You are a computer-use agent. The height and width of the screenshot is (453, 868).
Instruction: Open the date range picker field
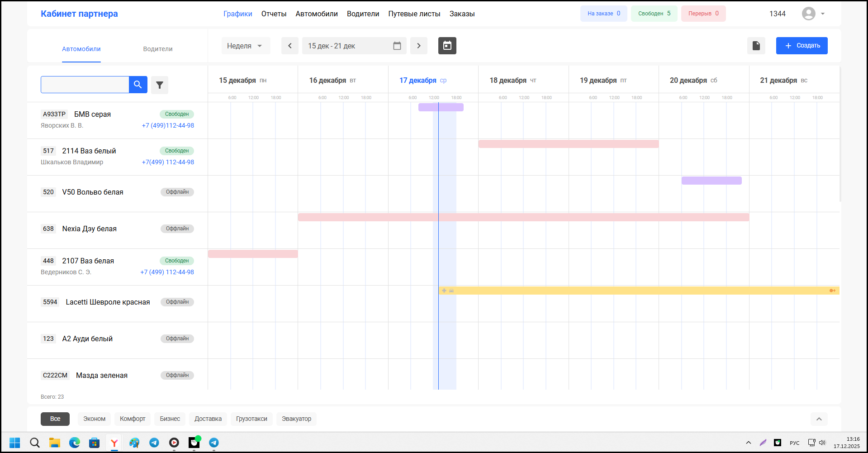click(354, 46)
